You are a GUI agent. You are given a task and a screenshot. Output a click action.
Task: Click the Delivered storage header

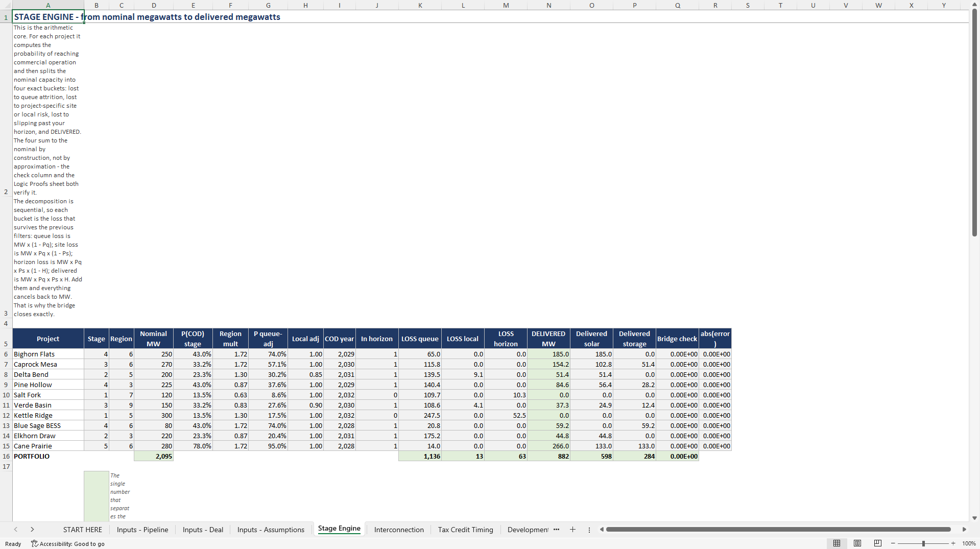[x=635, y=339]
